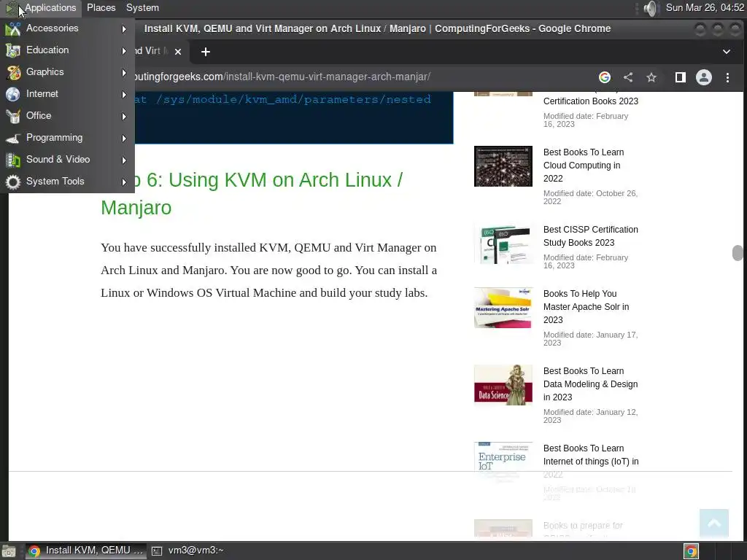Image resolution: width=747 pixels, height=560 pixels.
Task: Click the Mastering Apache Solr thumbnail
Action: tap(503, 308)
